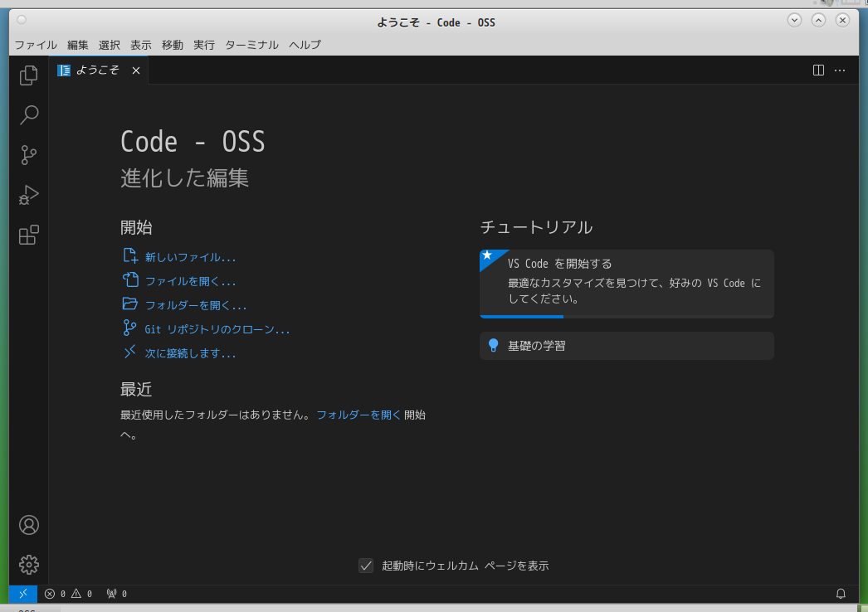
Task: Open the 選択 menu
Action: tap(109, 45)
